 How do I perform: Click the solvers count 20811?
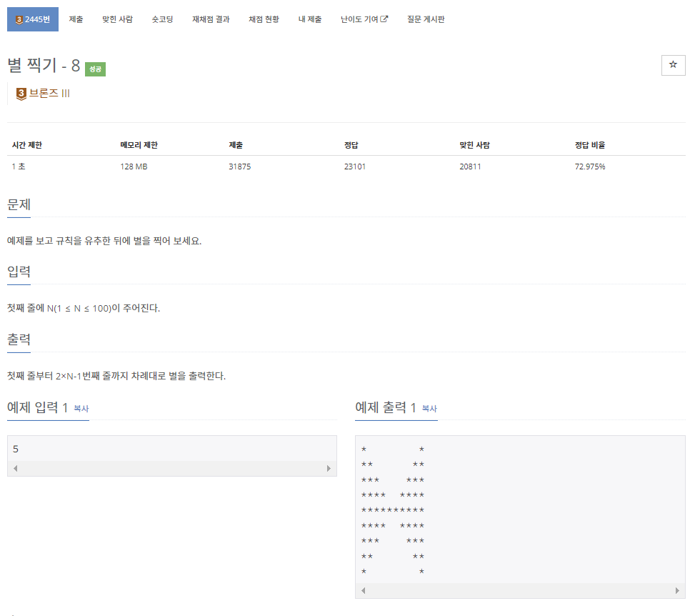470,167
